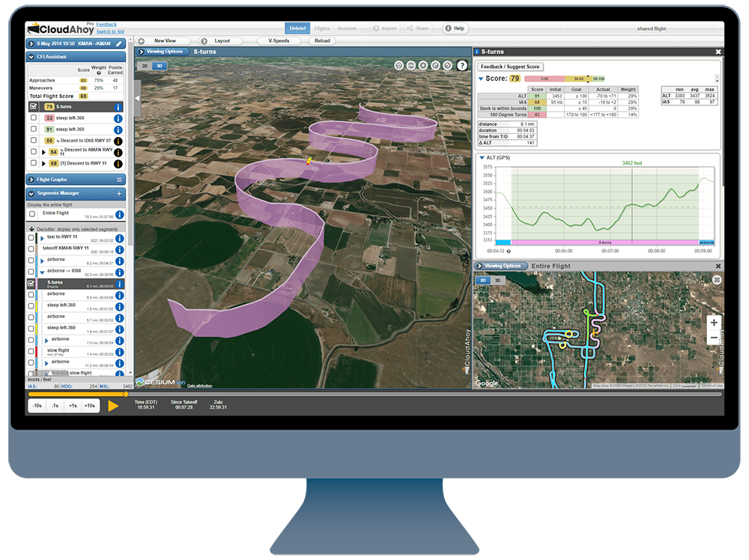Click the Reload button
Viewport: 749px width, 560px height.
pos(322,40)
